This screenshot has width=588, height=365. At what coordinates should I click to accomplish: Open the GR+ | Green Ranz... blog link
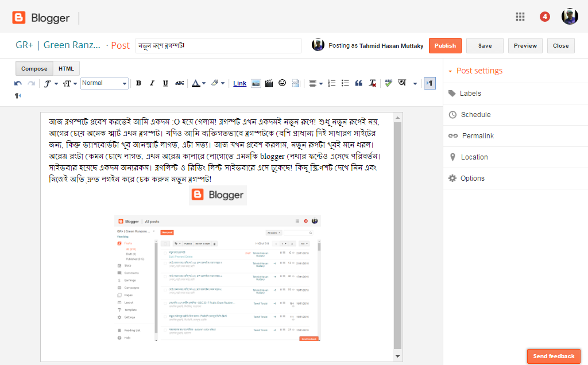(58, 45)
